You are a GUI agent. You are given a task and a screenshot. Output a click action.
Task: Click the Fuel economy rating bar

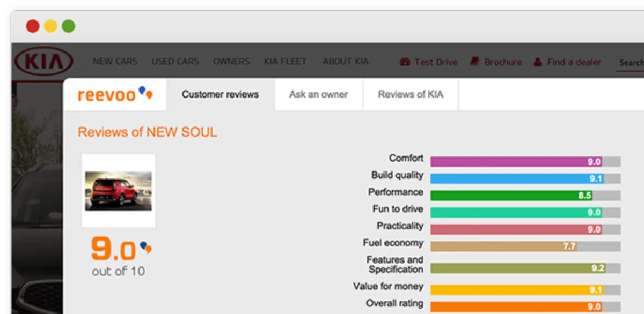pyautogui.click(x=525, y=246)
